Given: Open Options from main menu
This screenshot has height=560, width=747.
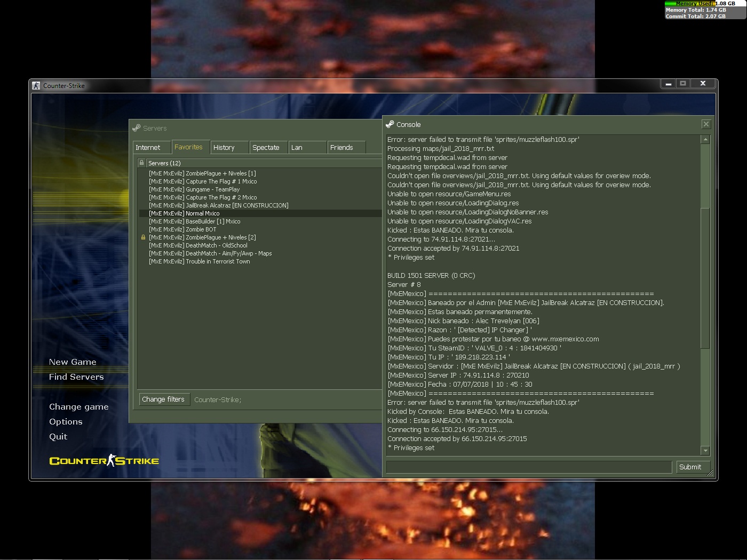Looking at the screenshot, I should coord(66,421).
